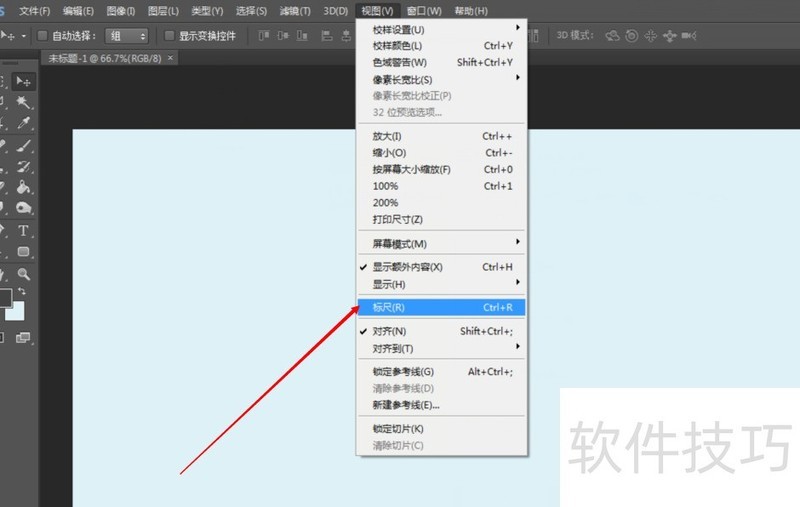The image size is (800, 507).
Task: Open the 3D(D) menu
Action: 335,11
